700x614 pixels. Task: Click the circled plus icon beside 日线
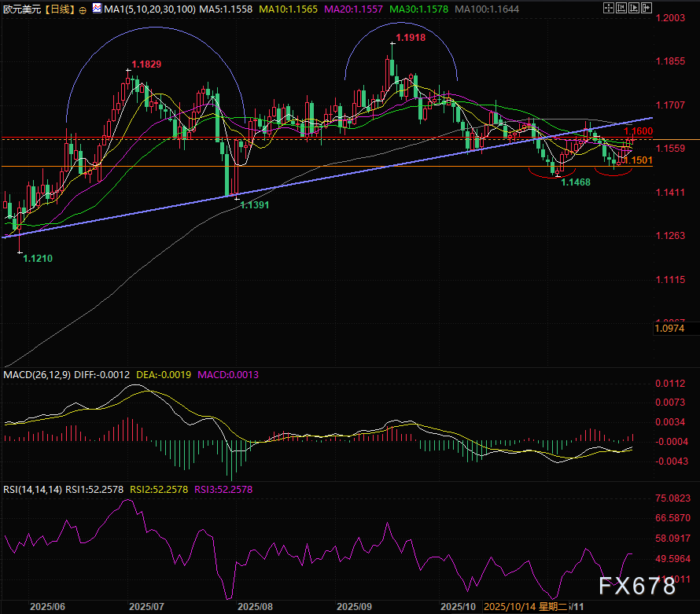[x=84, y=9]
